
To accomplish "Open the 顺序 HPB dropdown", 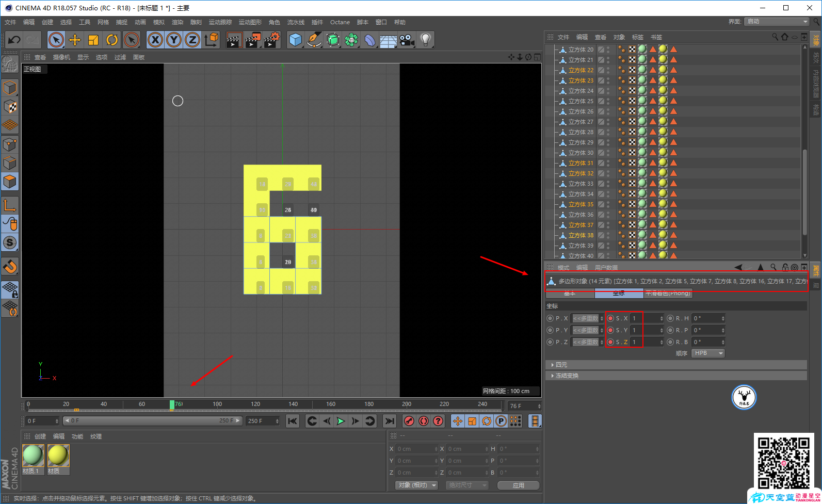I will click(x=708, y=353).
